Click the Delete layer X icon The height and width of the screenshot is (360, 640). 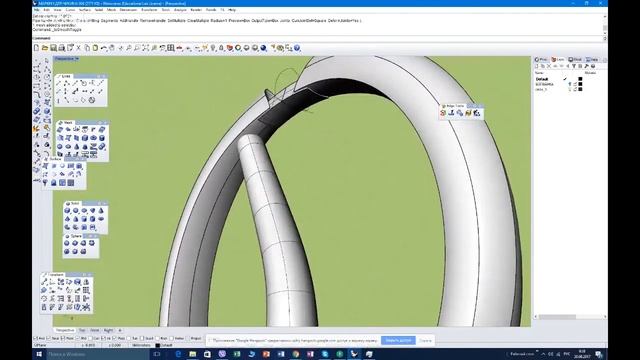[549, 66]
